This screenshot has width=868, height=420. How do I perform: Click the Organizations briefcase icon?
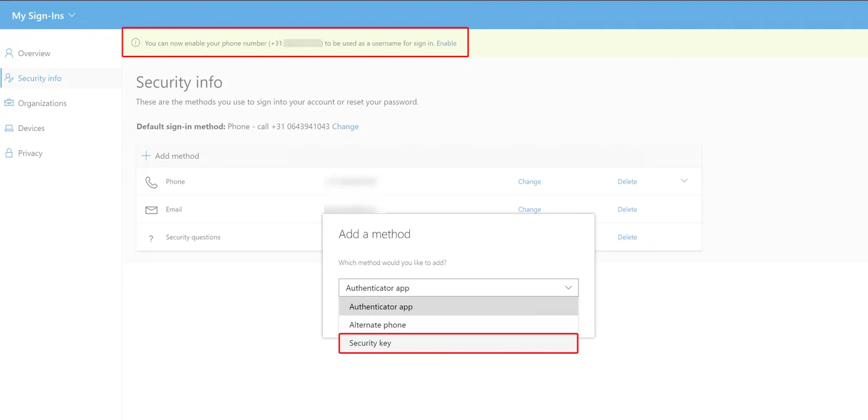pos(9,103)
